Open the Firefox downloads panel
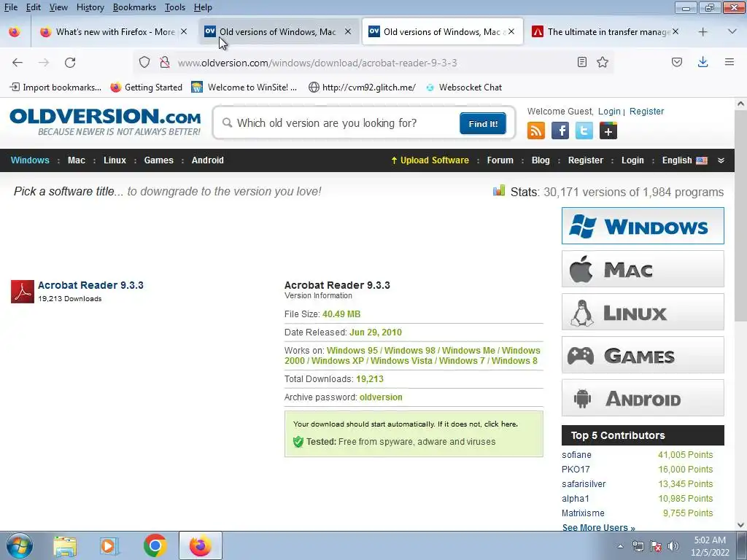The image size is (747, 560). pyautogui.click(x=703, y=63)
